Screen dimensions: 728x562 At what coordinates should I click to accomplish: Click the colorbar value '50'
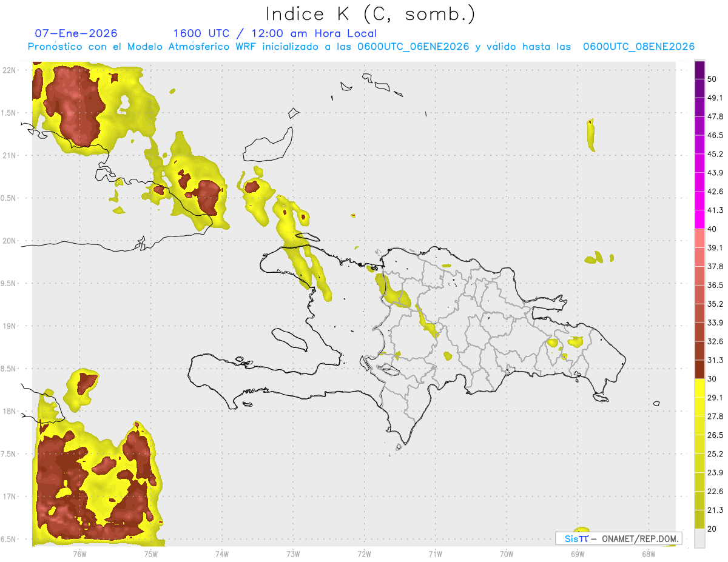[x=713, y=79]
